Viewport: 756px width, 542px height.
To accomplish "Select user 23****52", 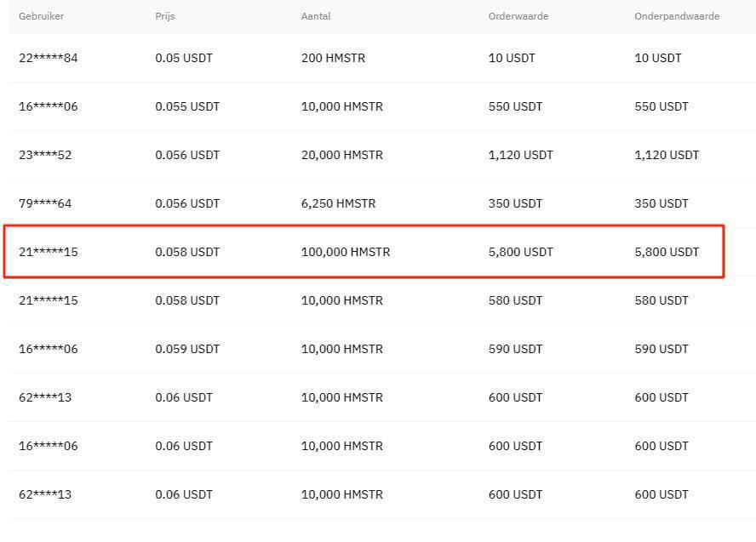I will coord(45,155).
